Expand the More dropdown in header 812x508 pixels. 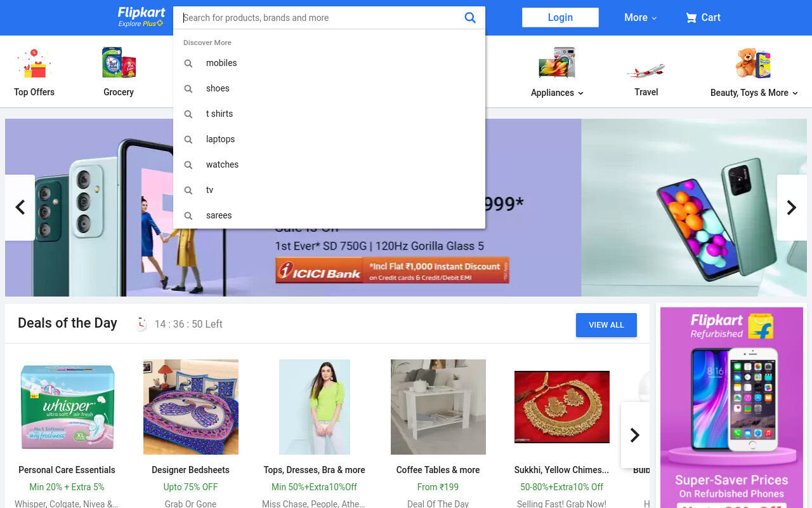coord(640,18)
